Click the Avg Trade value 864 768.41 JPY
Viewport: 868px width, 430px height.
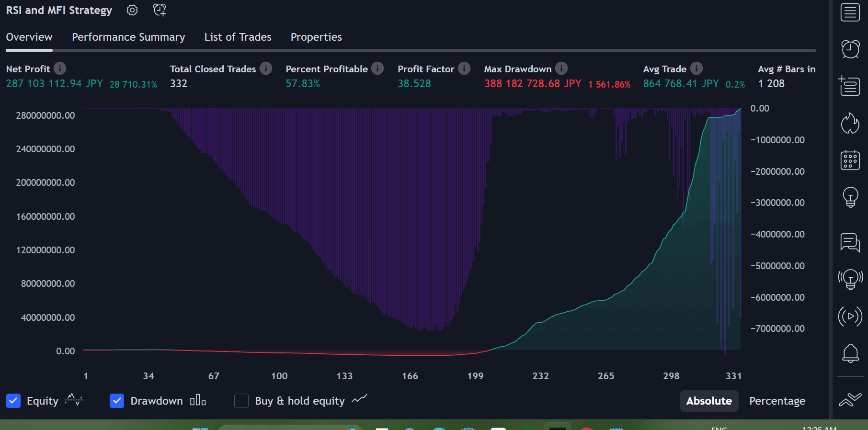click(x=681, y=83)
